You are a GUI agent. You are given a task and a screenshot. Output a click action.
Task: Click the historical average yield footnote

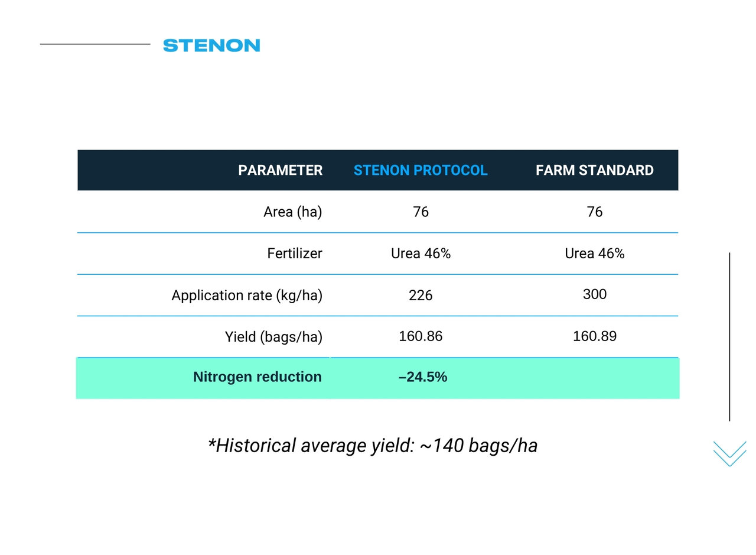pyautogui.click(x=373, y=446)
